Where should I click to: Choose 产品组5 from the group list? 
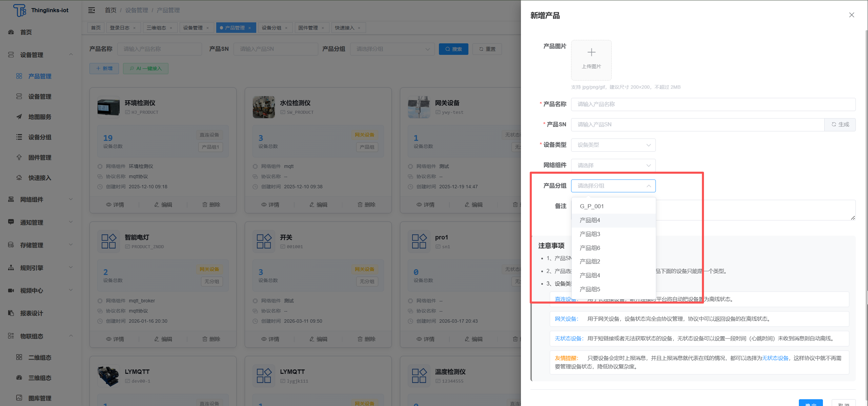pos(613,289)
